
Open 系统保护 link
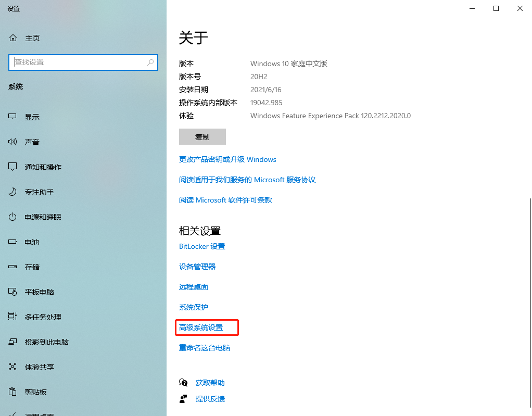pos(194,307)
